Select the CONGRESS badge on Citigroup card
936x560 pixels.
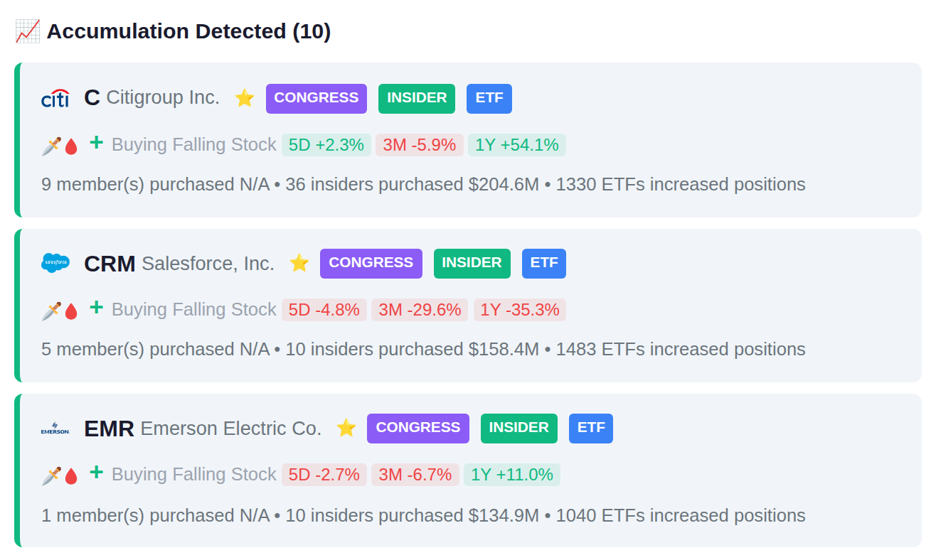click(x=317, y=99)
